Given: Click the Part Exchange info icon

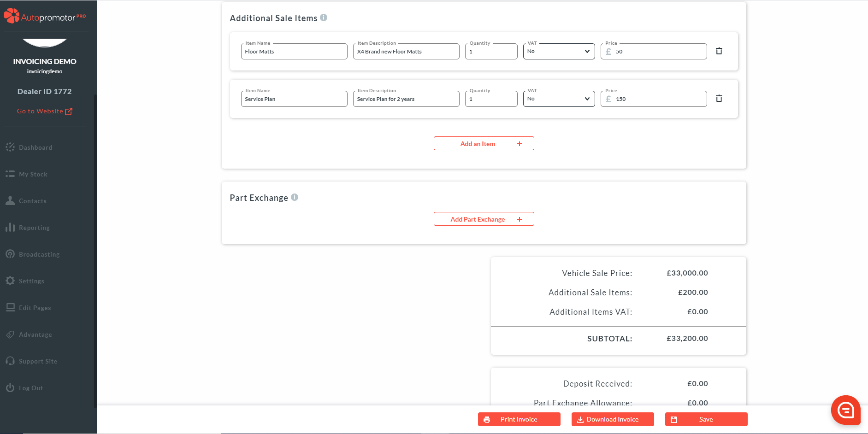Looking at the screenshot, I should click(x=295, y=197).
